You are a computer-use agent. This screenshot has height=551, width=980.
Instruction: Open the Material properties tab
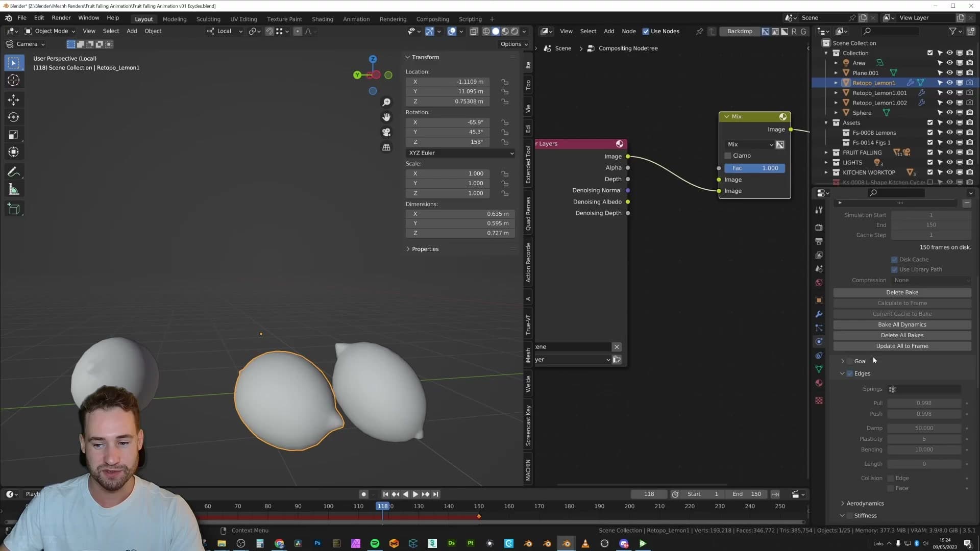(x=819, y=383)
